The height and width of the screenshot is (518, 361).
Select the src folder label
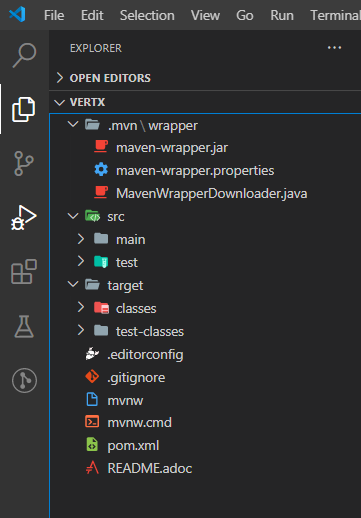tap(116, 217)
